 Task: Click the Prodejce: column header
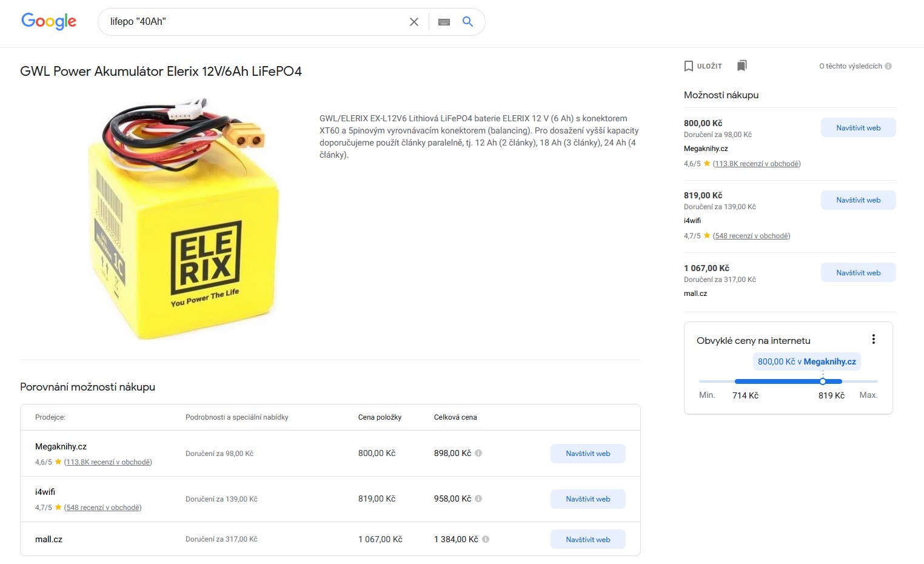click(50, 417)
